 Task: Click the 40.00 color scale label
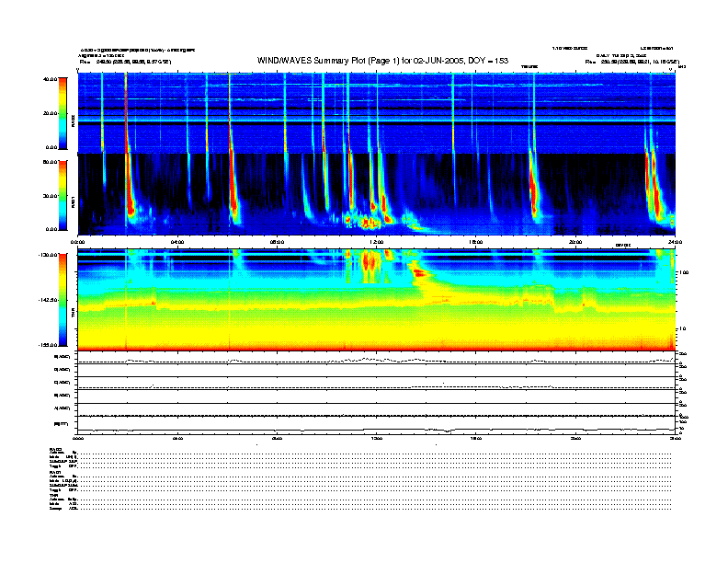pyautogui.click(x=50, y=79)
